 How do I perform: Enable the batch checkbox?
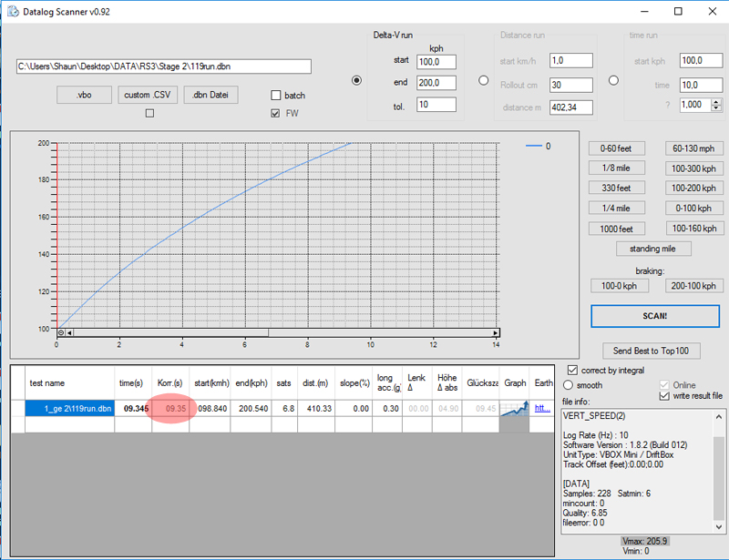(275, 95)
